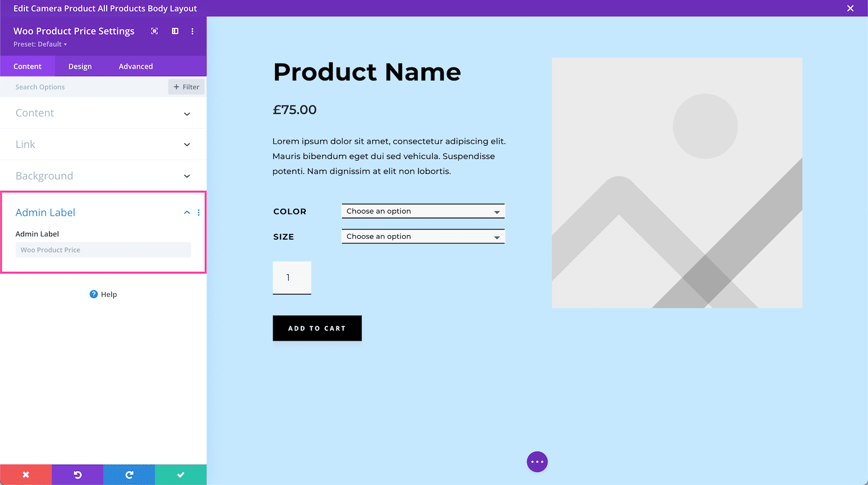Discard changes with the red X button
The width and height of the screenshot is (868, 485).
click(26, 474)
